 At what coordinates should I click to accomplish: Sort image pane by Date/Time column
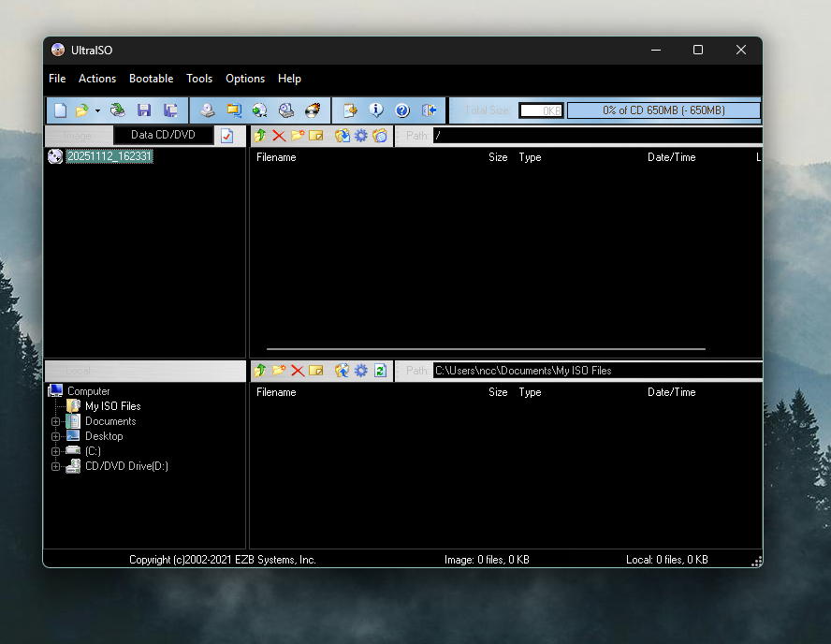point(672,157)
